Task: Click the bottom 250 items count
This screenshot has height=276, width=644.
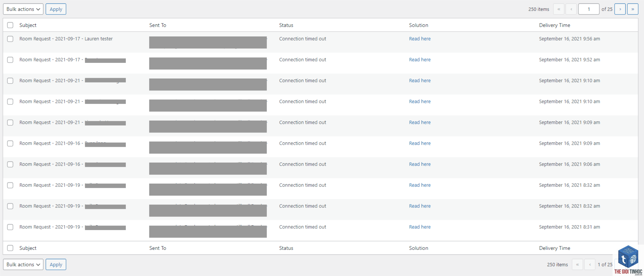Action: coord(557,264)
